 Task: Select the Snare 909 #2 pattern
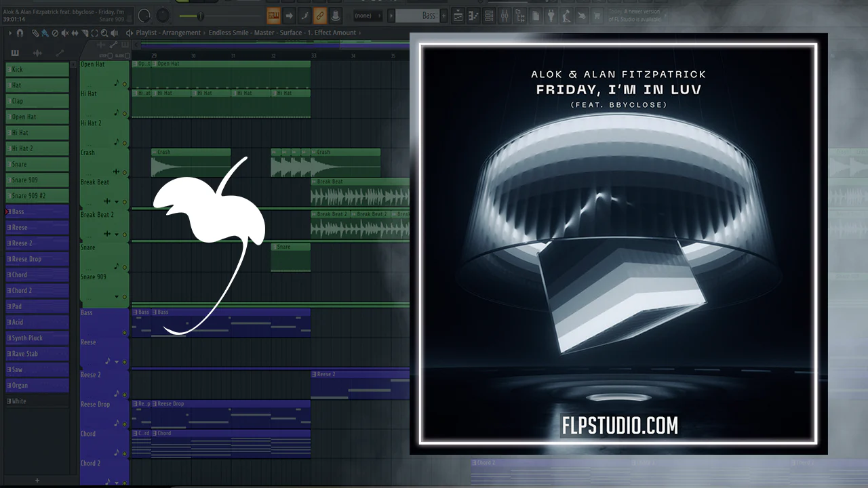click(37, 196)
